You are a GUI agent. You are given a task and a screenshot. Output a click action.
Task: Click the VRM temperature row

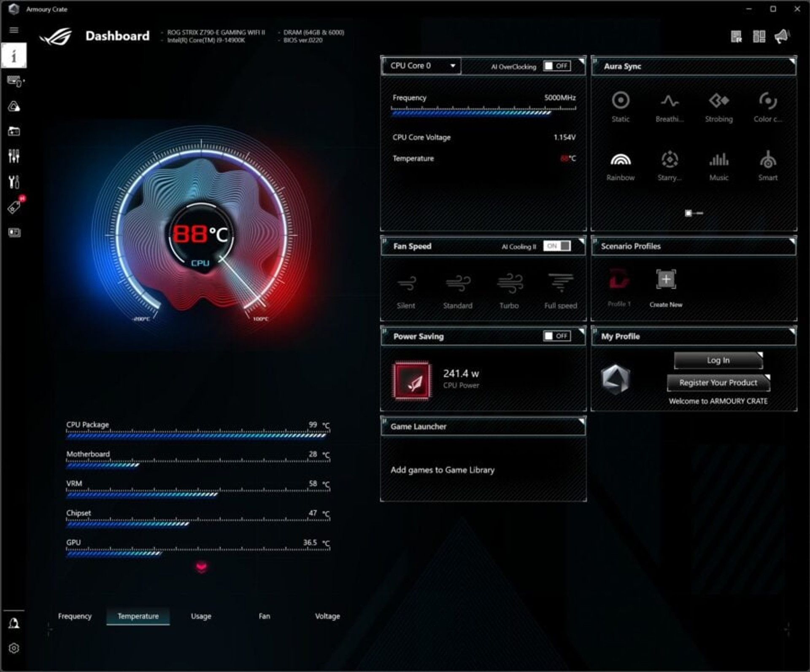198,488
